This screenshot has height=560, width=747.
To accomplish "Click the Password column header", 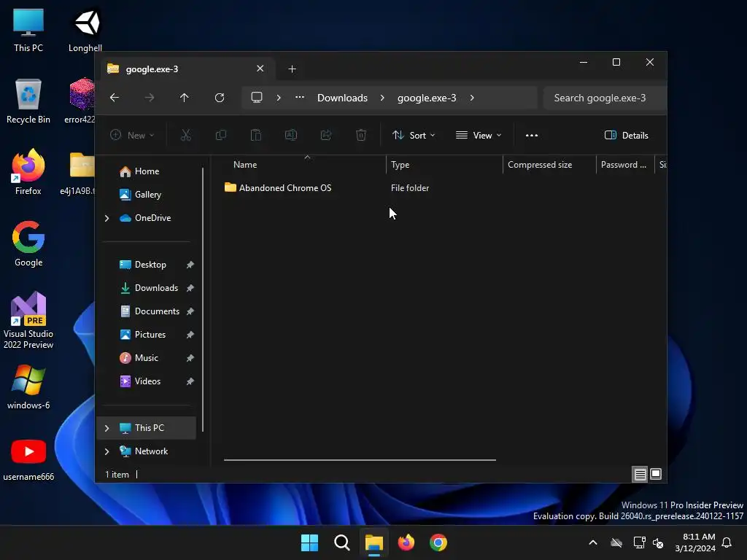I will pyautogui.click(x=625, y=165).
